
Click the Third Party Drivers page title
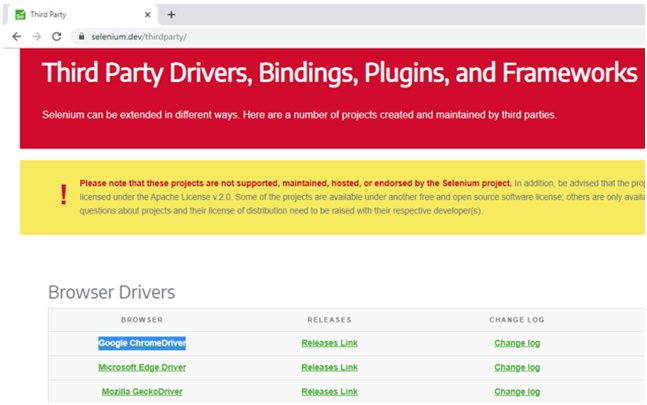click(x=340, y=73)
